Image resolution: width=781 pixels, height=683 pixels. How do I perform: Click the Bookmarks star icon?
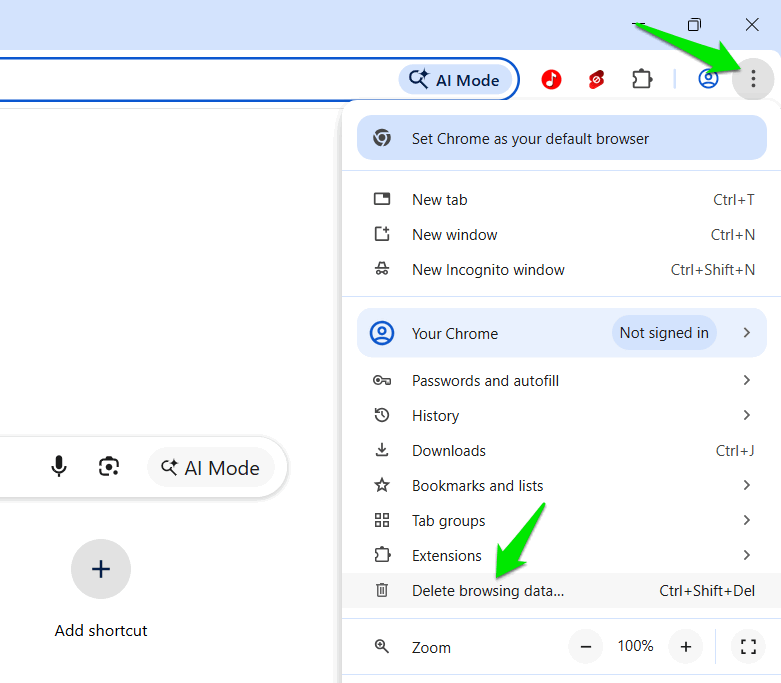click(382, 485)
